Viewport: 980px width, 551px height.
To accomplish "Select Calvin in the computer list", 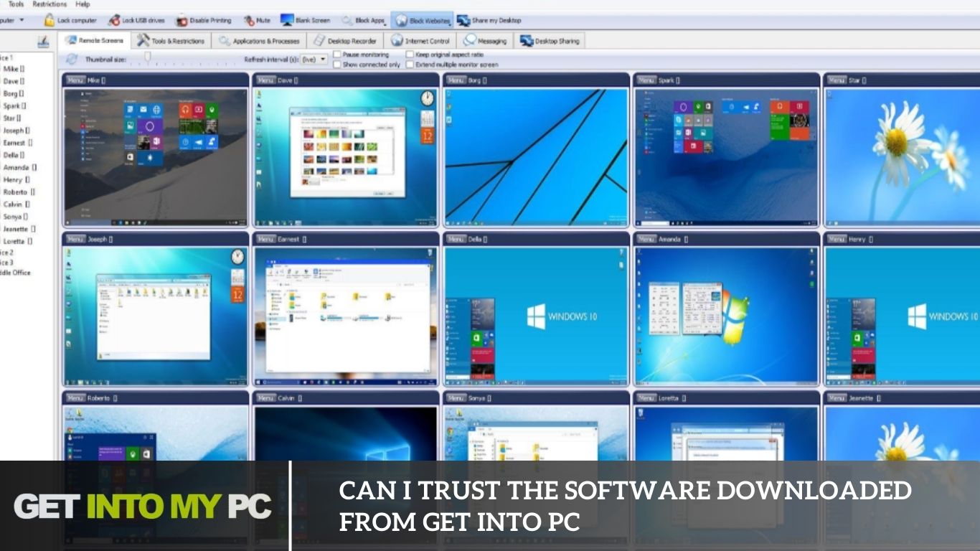I will pyautogui.click(x=17, y=204).
